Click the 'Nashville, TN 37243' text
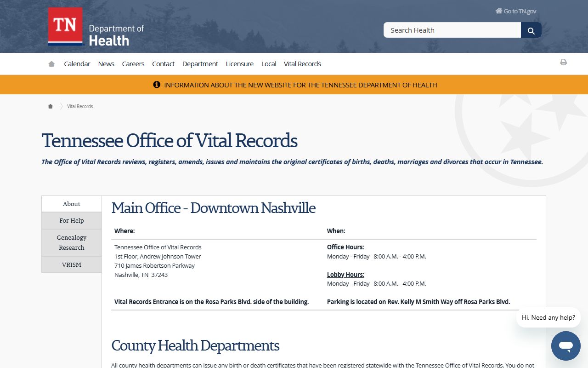This screenshot has width=588, height=368. (141, 275)
